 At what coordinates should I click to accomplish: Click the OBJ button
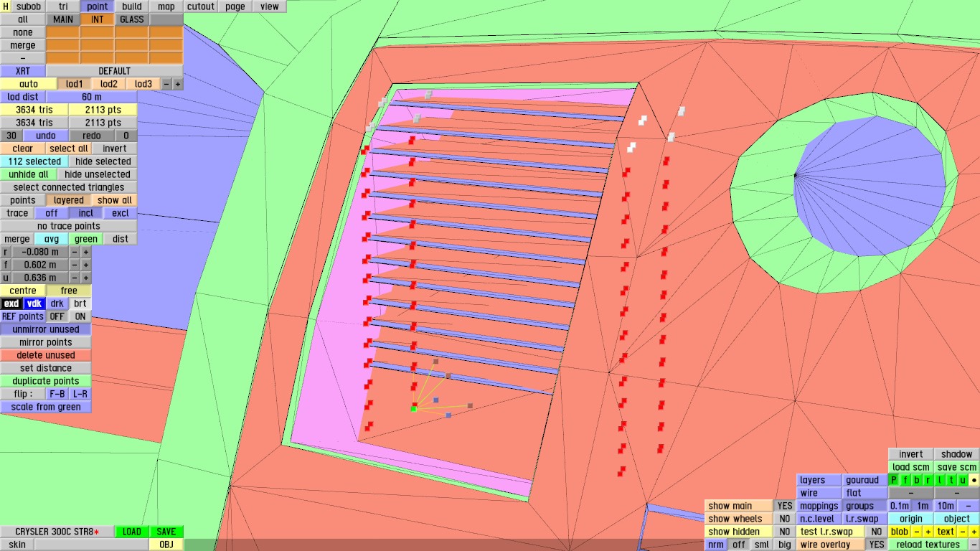[166, 545]
